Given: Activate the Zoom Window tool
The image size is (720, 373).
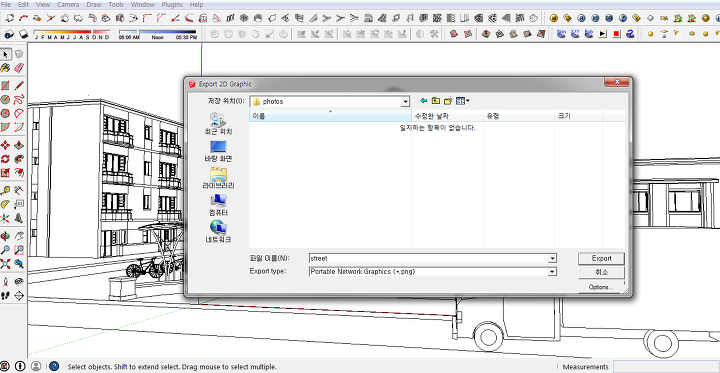Looking at the screenshot, I should coord(19,250).
